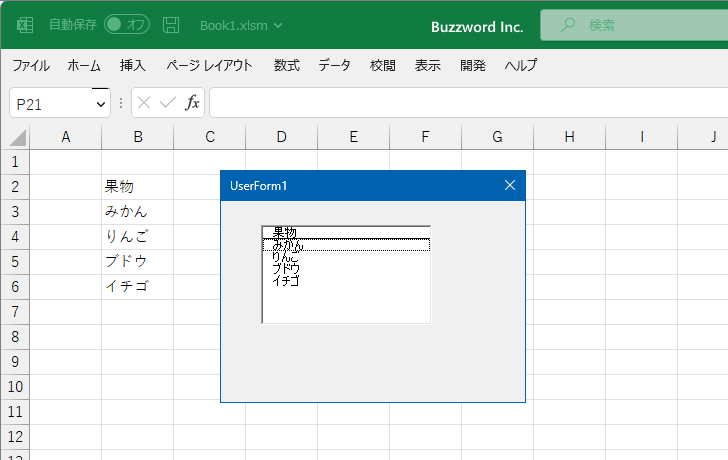This screenshot has height=460, width=728.
Task: Click cell B5 containing ブドウ
Action: click(137, 262)
